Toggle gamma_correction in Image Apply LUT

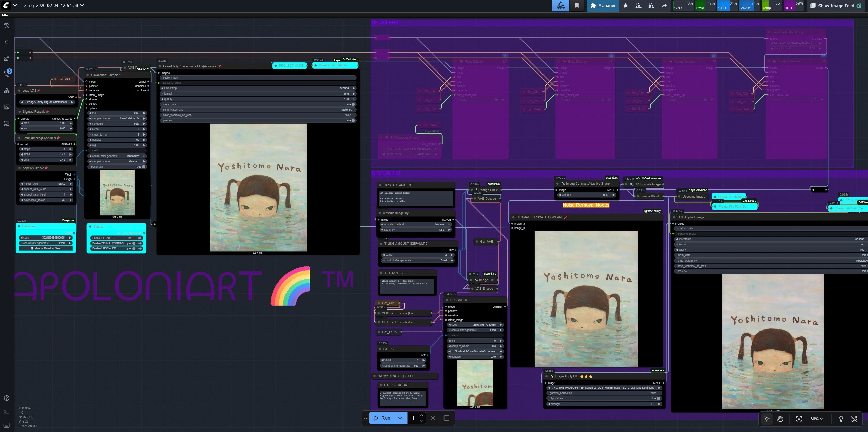(604, 393)
